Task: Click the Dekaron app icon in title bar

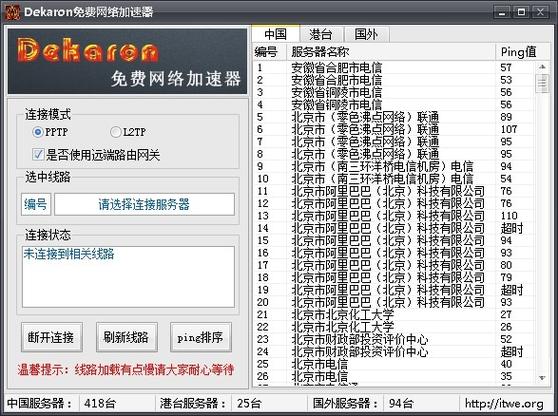Action: click(x=12, y=12)
